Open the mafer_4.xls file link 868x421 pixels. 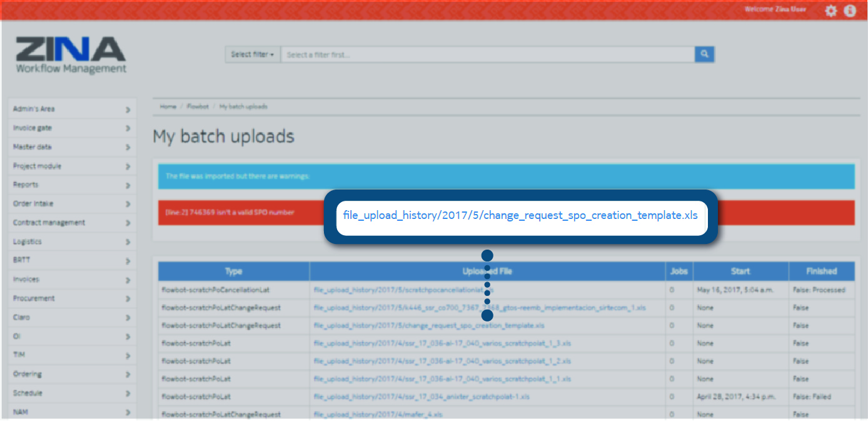click(378, 414)
